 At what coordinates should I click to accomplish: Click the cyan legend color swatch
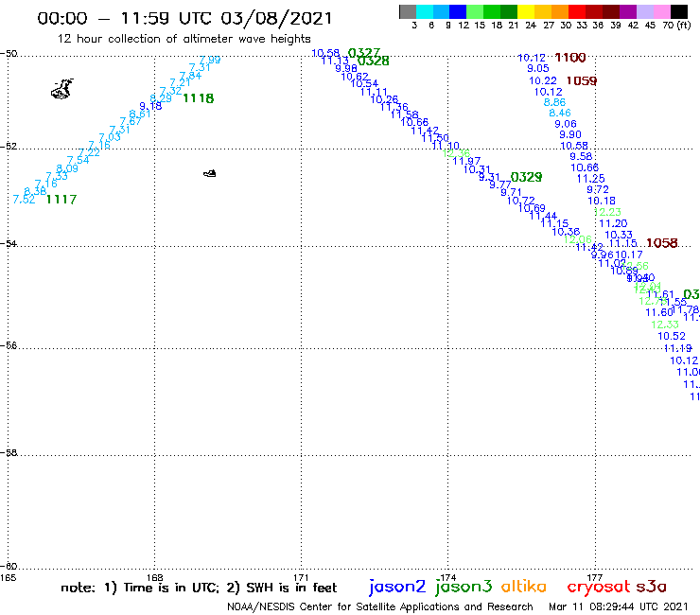click(x=425, y=11)
